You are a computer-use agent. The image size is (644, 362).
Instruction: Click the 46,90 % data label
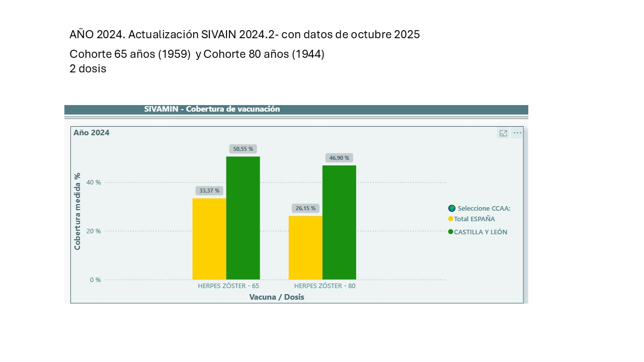click(x=339, y=158)
